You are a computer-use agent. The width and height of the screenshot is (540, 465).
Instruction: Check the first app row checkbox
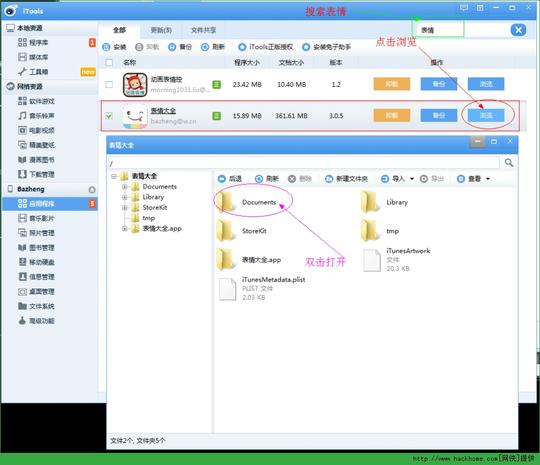[109, 84]
